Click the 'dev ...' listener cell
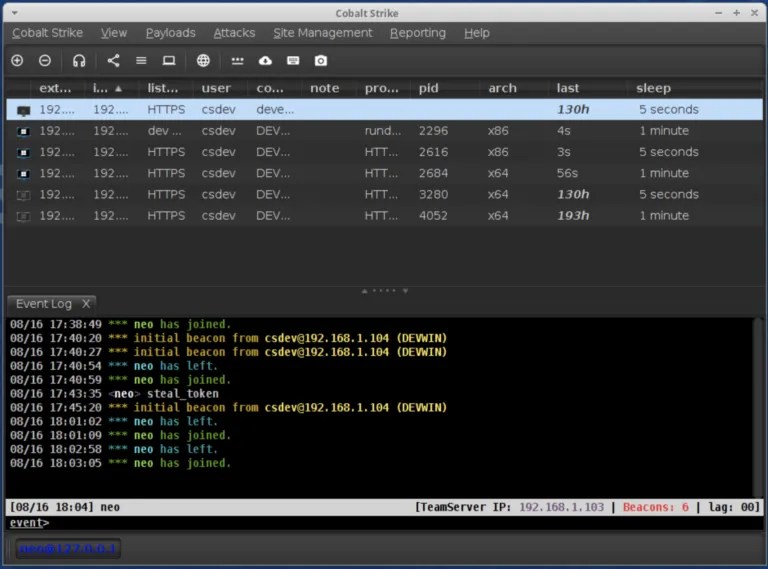Viewport: 768px width, 569px height. [x=164, y=131]
